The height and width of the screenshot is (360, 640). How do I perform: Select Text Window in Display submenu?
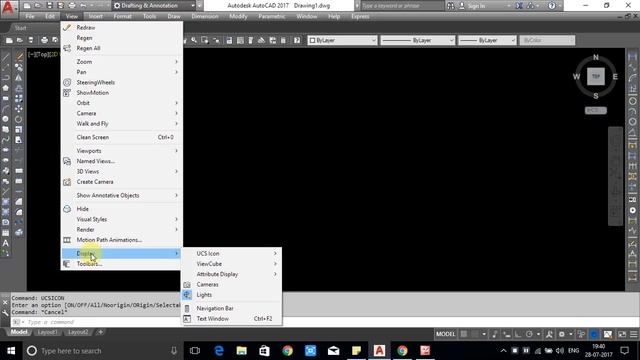231,319
